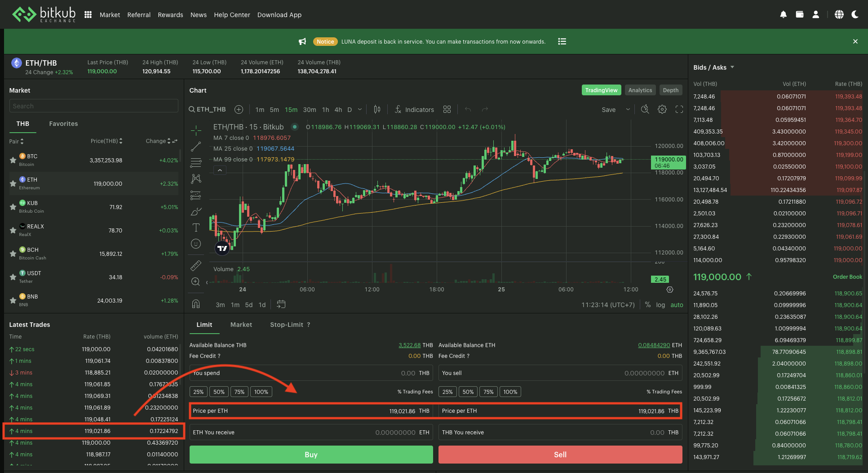Toggle favorite star for USDT
The height and width of the screenshot is (473, 868).
(13, 277)
